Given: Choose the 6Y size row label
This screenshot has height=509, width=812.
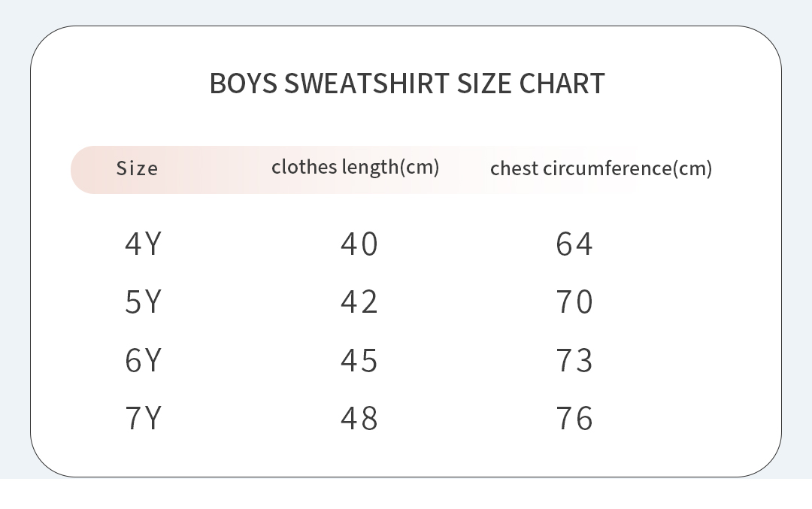Looking at the screenshot, I should tap(143, 360).
